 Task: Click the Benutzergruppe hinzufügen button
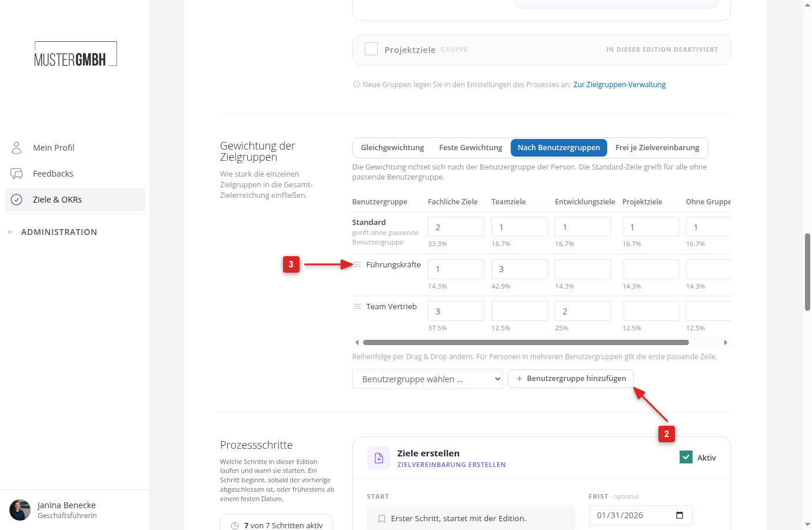pos(571,379)
